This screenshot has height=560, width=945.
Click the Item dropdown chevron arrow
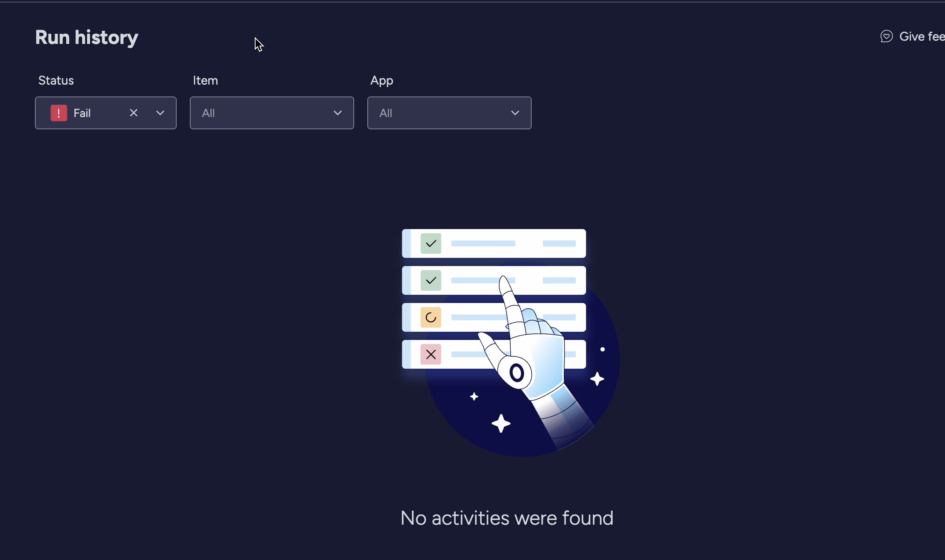(x=338, y=113)
